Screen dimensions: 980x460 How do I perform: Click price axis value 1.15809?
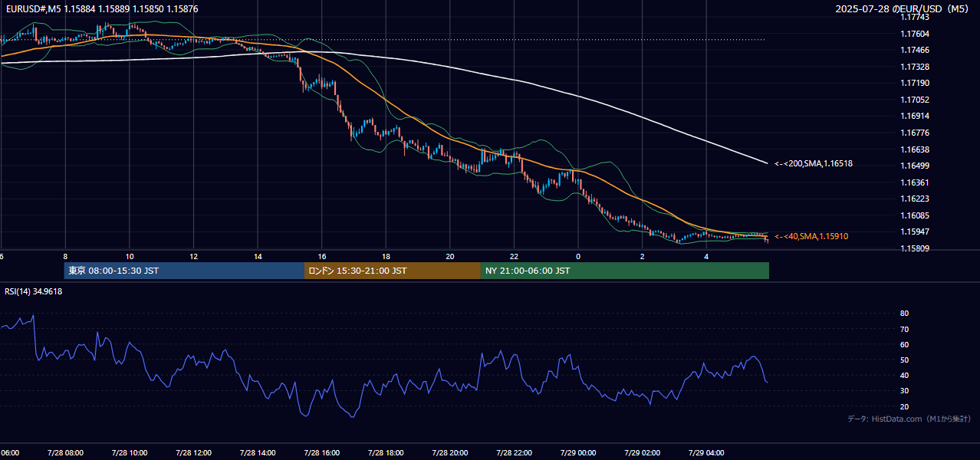[x=915, y=248]
